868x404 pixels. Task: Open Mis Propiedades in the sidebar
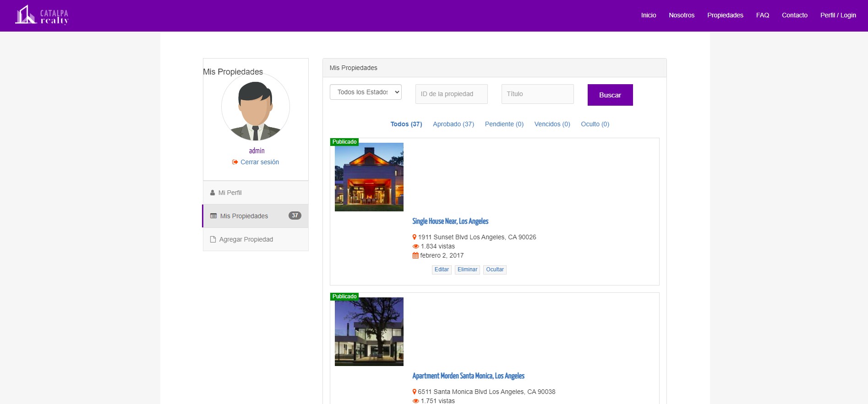pos(256,216)
